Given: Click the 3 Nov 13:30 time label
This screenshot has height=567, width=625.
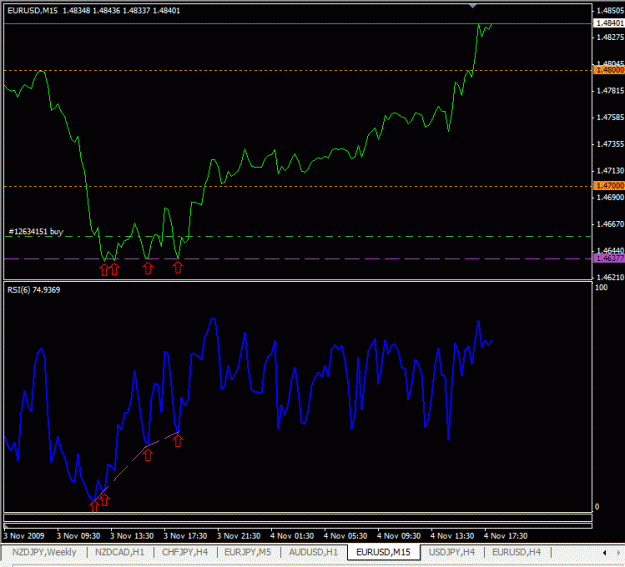Looking at the screenshot, I should 132,536.
